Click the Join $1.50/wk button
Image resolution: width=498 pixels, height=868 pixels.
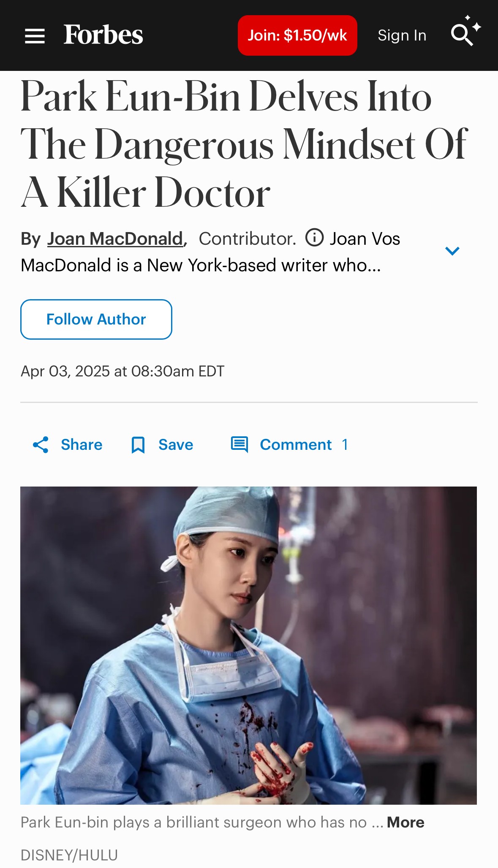tap(297, 35)
